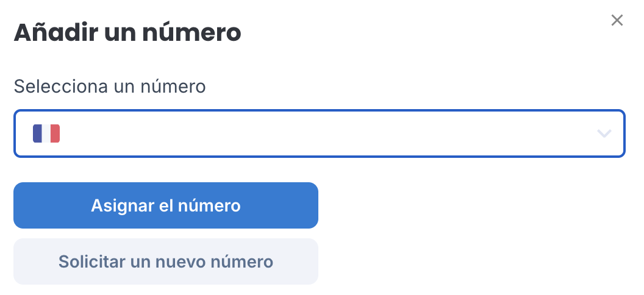This screenshot has width=644, height=295.
Task: Request a new number using the gray button
Action: (x=165, y=261)
